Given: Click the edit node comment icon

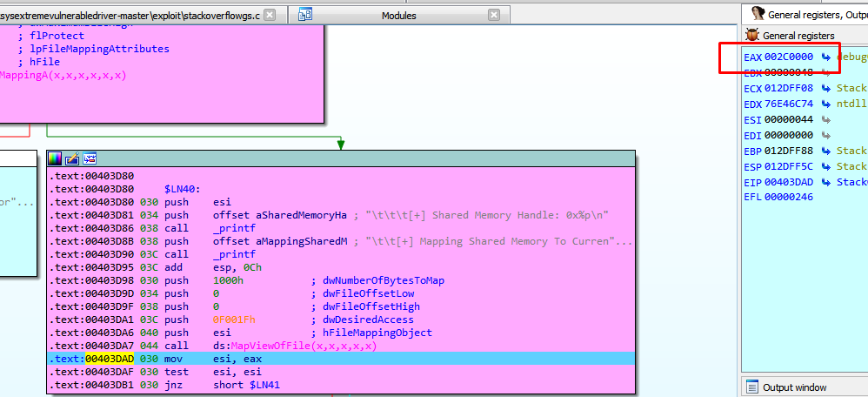Looking at the screenshot, I should coord(71,158).
